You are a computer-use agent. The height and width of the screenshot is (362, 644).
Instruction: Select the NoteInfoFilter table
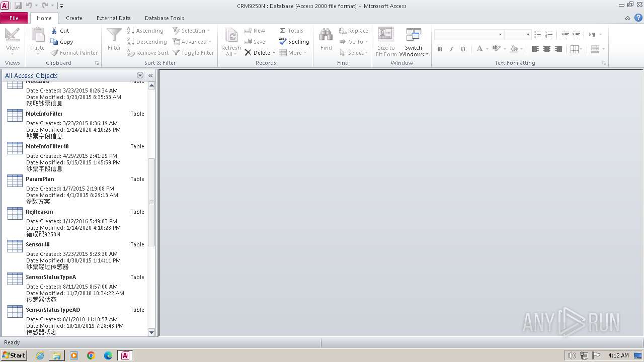pyautogui.click(x=75, y=125)
